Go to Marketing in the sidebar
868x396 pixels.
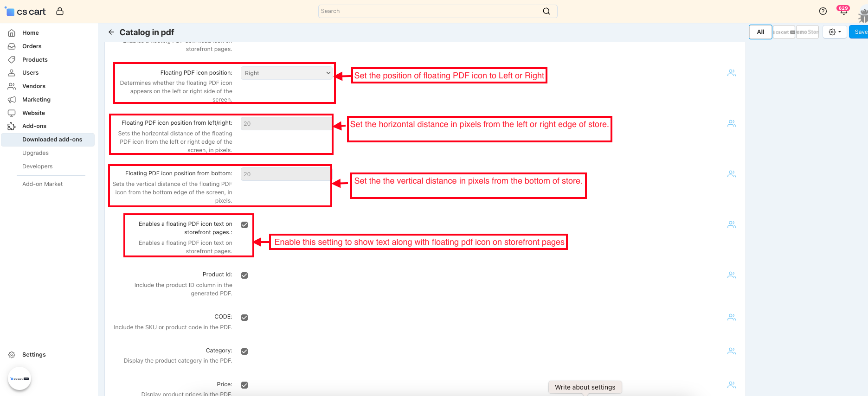click(36, 100)
